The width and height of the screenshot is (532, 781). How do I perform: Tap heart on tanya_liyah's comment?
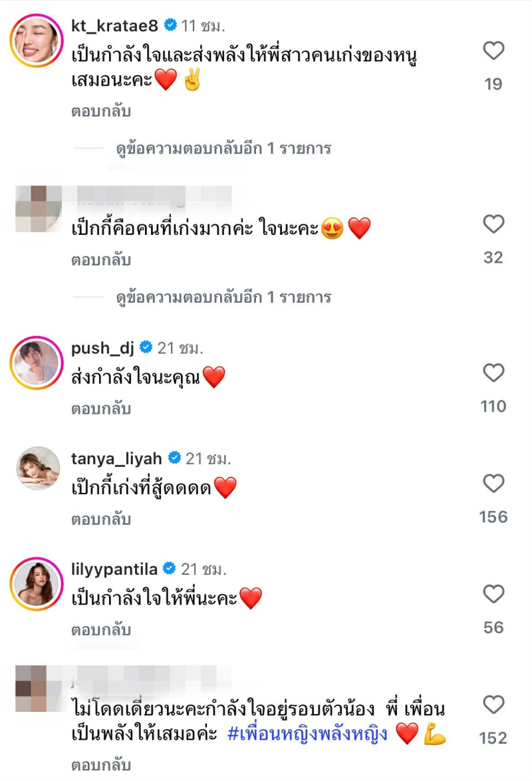(x=493, y=484)
